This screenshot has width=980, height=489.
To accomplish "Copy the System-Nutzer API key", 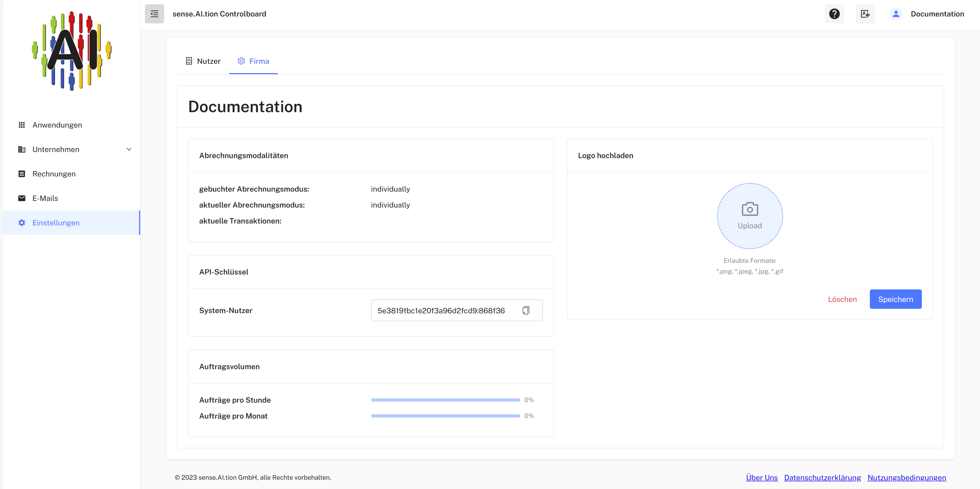I will [x=526, y=310].
